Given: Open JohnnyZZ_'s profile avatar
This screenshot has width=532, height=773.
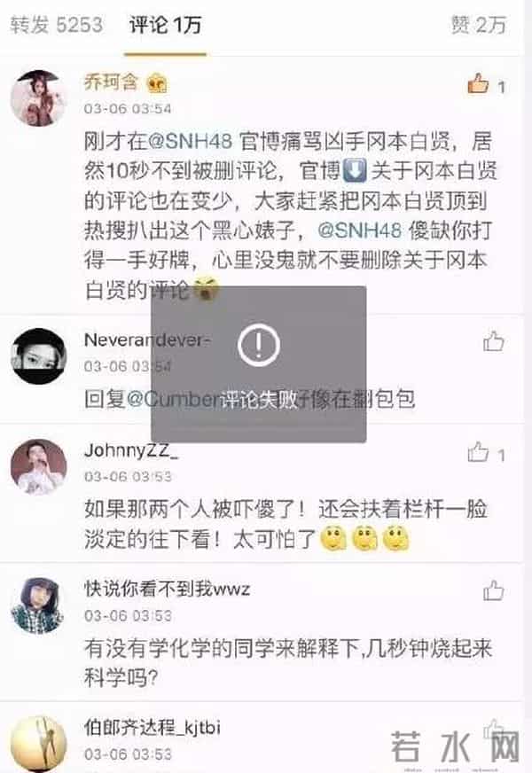Looking at the screenshot, I should click(x=38, y=466).
